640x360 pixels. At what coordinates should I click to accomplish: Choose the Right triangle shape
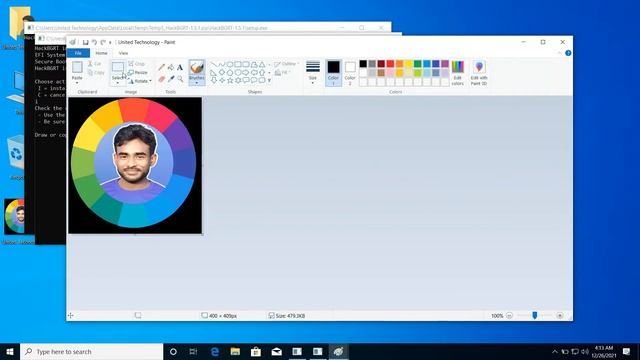pos(214,73)
